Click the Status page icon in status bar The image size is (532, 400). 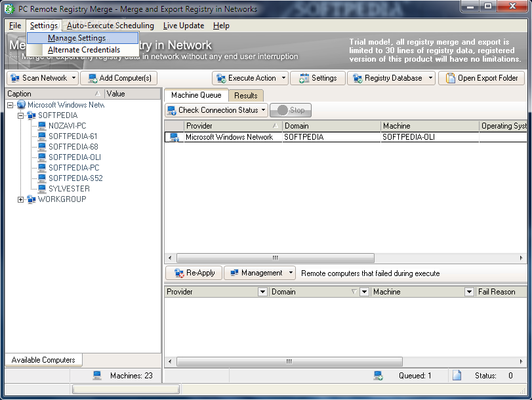tap(457, 376)
